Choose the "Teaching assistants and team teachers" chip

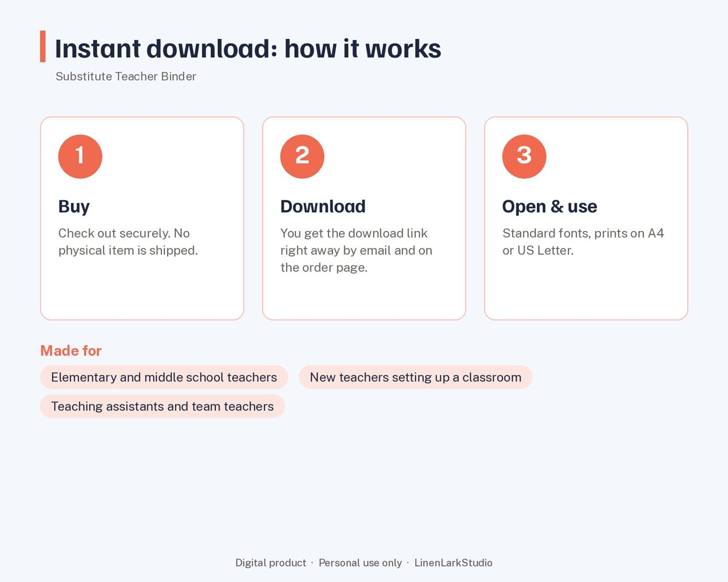tap(162, 406)
